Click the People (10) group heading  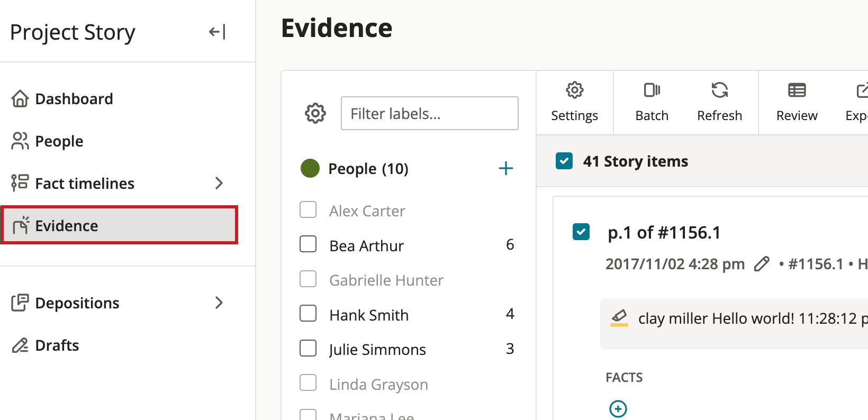tap(368, 169)
